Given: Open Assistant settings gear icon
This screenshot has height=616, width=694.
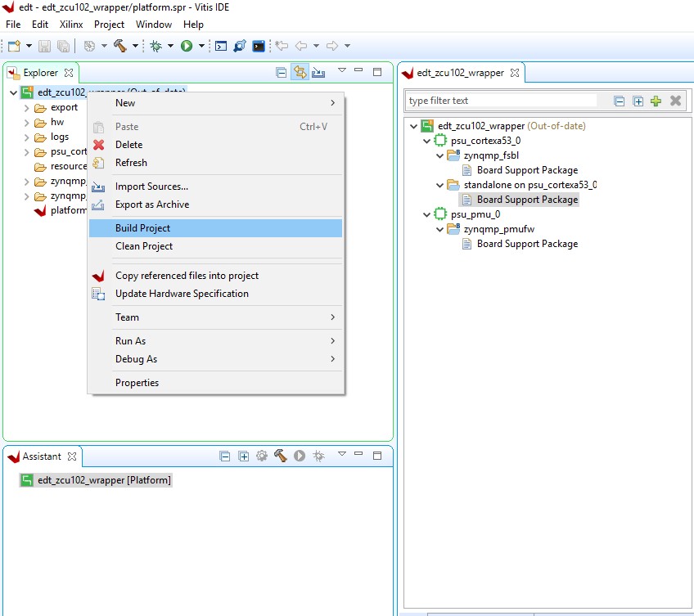Looking at the screenshot, I should [x=262, y=456].
